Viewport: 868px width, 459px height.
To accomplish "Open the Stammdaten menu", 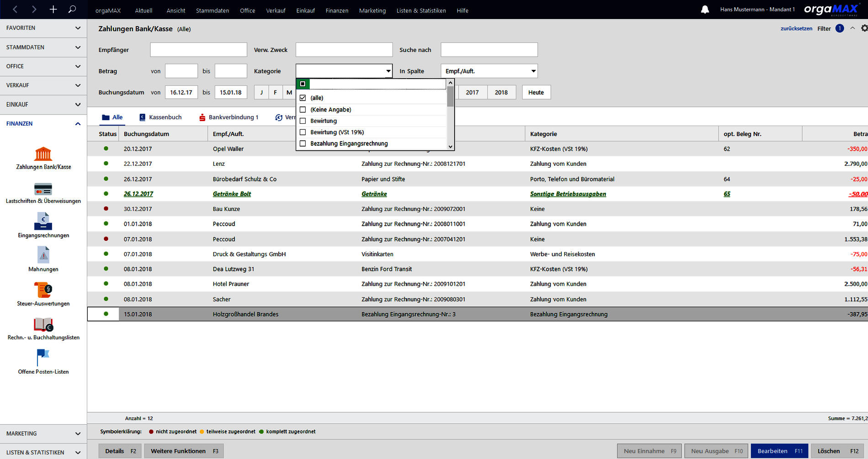I will [212, 11].
